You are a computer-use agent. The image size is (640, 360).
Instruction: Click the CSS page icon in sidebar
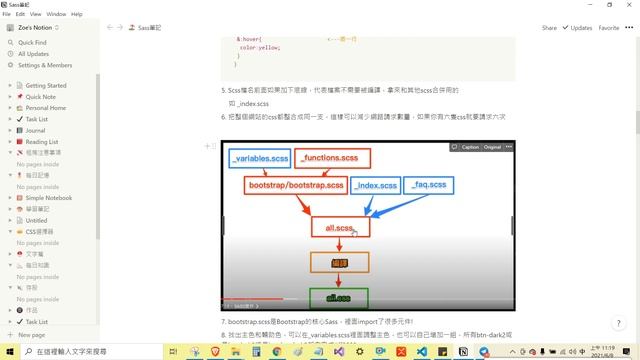click(x=20, y=231)
